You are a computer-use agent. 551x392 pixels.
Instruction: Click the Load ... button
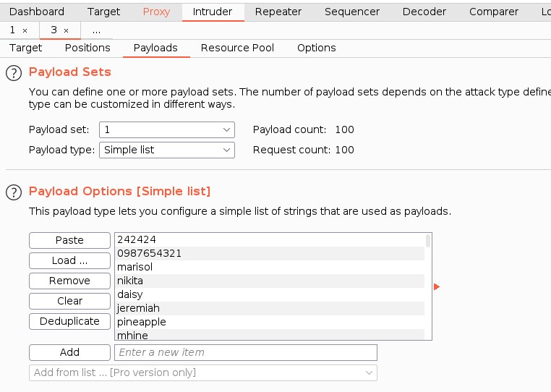click(69, 260)
